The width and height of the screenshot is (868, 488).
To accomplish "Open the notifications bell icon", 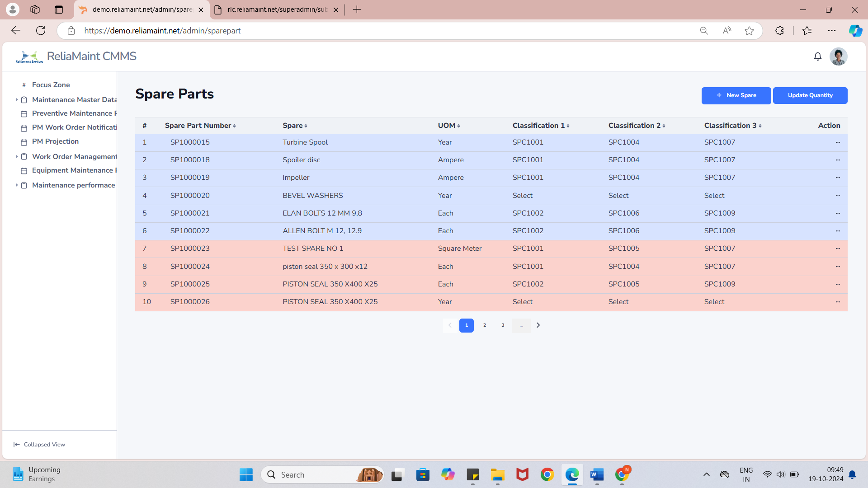I will [x=817, y=56].
